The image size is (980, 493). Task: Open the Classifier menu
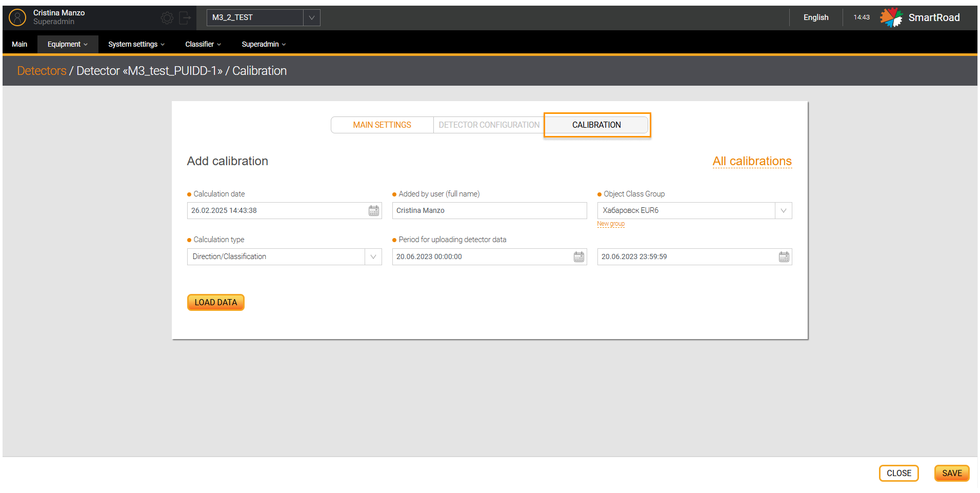203,44
